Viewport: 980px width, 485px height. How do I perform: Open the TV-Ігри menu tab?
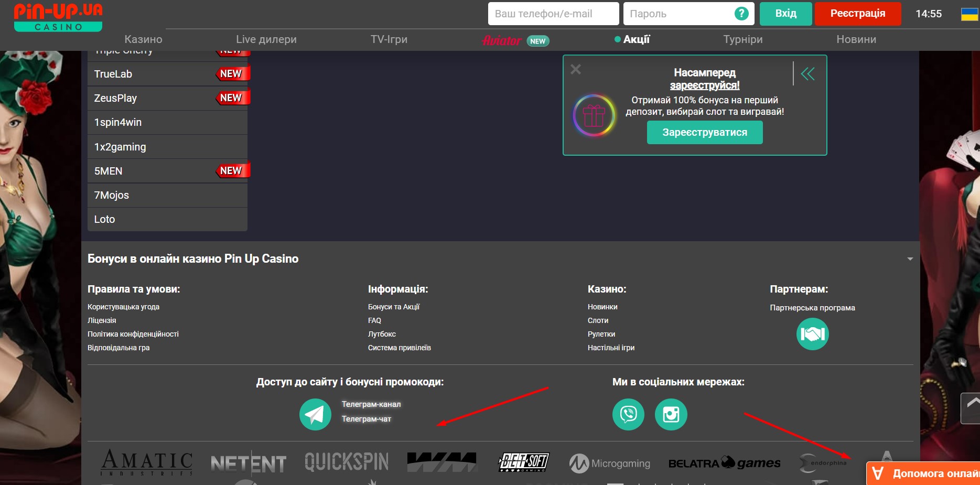click(389, 39)
